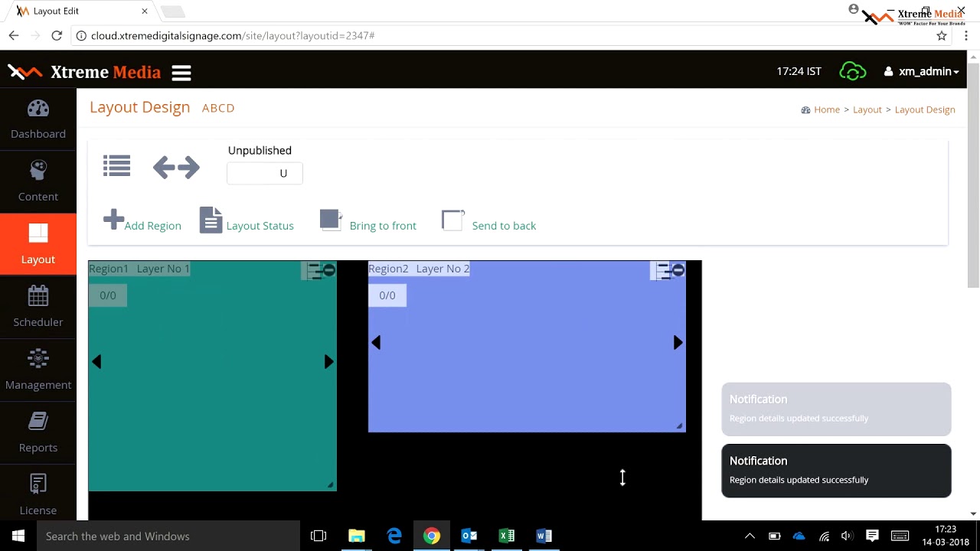The height and width of the screenshot is (551, 980).
Task: Click Bring to front
Action: coord(368,222)
